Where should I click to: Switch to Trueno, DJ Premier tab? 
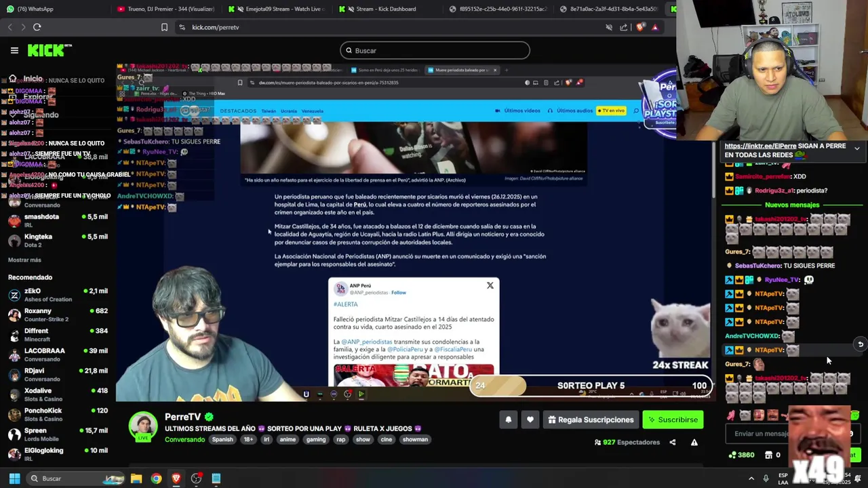click(165, 9)
